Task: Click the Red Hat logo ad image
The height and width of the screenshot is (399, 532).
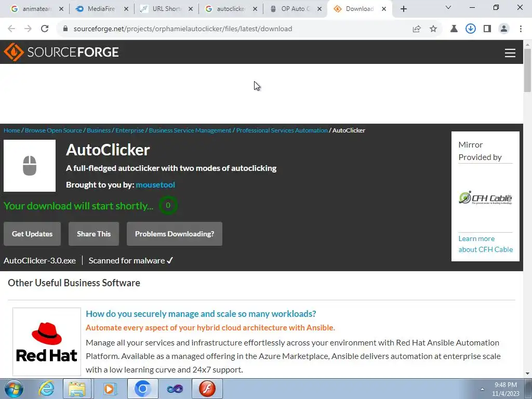Action: click(x=47, y=342)
